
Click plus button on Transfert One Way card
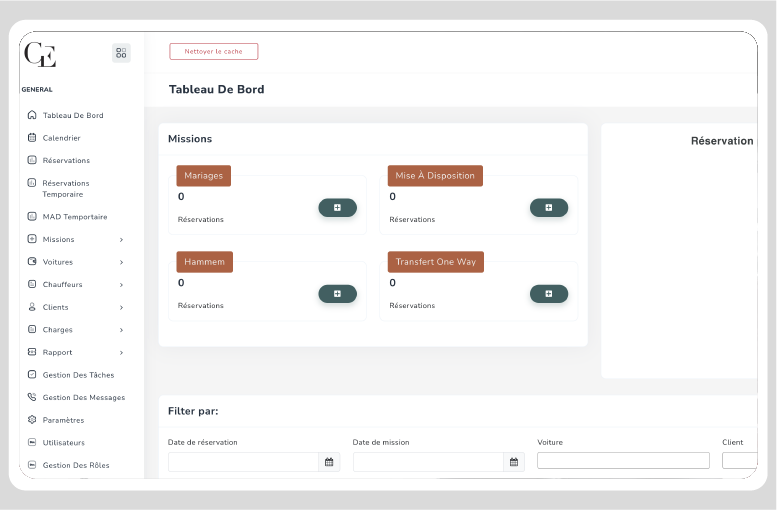pos(549,294)
